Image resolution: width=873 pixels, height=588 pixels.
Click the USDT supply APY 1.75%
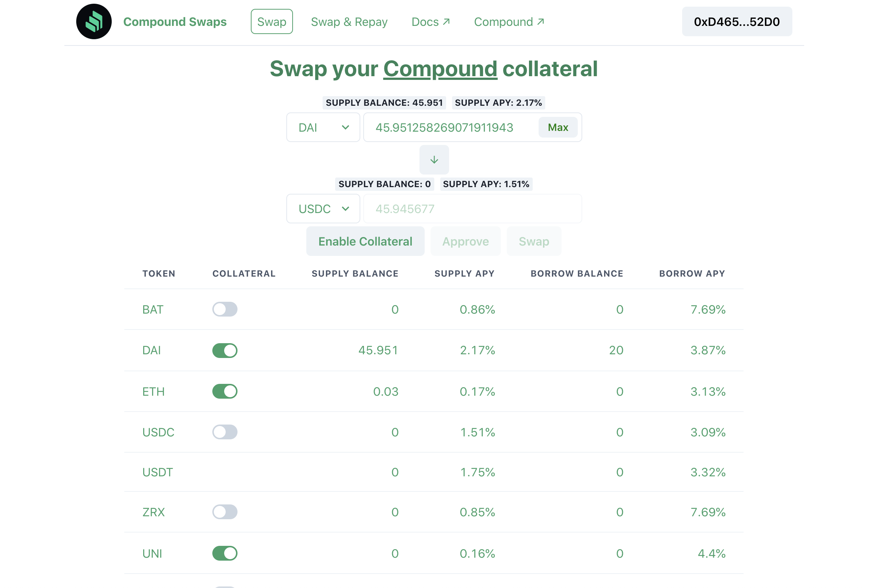(477, 472)
